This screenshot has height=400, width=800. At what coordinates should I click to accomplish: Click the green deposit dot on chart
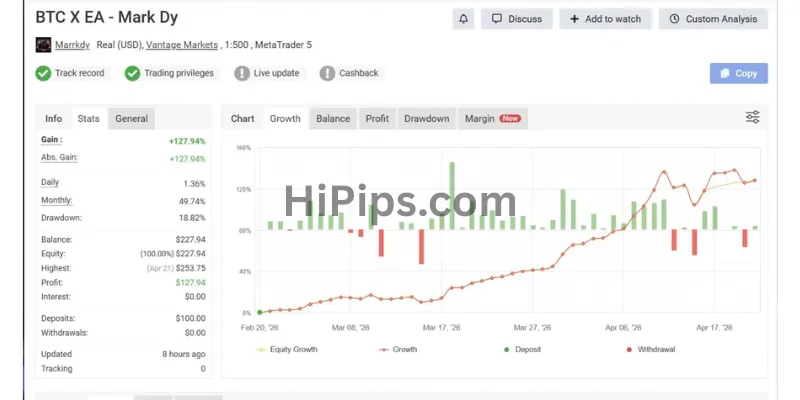259,312
